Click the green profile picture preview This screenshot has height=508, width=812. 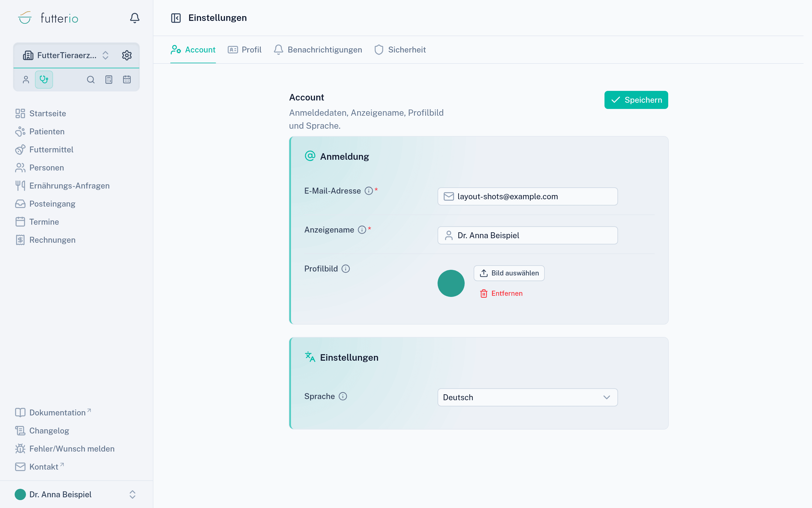tap(451, 283)
